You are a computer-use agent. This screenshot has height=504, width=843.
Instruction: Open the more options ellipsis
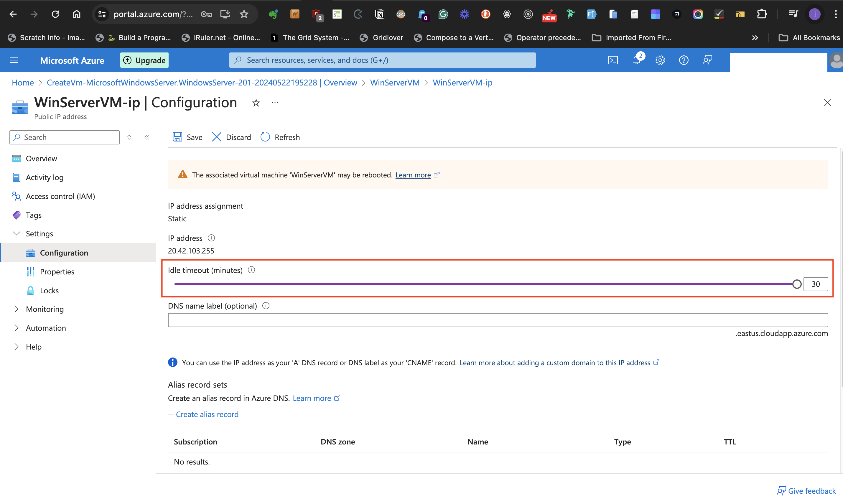(275, 103)
